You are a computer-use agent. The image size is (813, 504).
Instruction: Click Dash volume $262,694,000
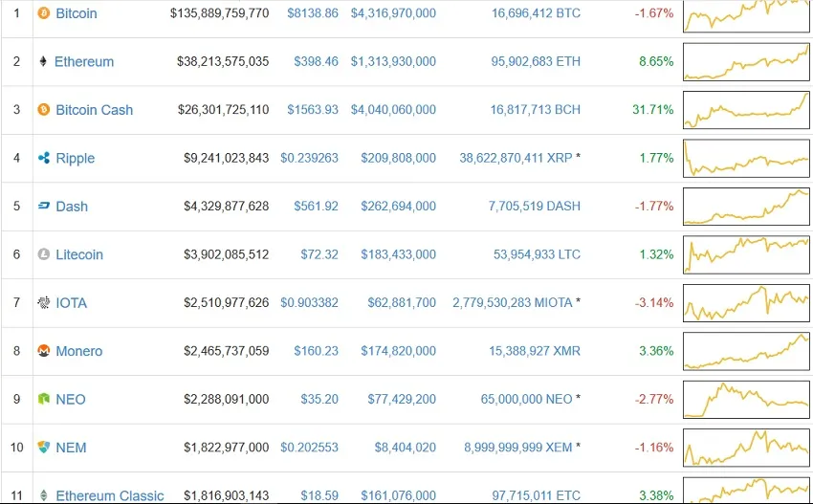coord(398,206)
